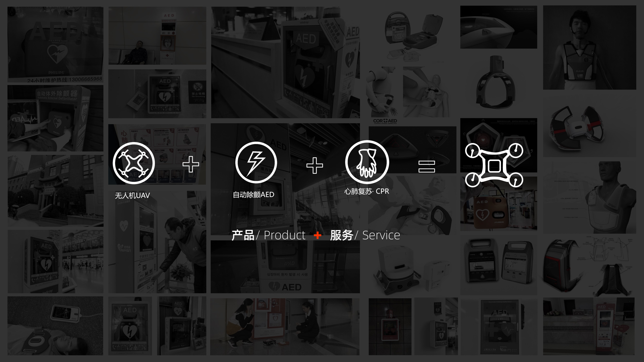Select the red backpack design image
Screen dimensions: 644x362
click(x=590, y=266)
